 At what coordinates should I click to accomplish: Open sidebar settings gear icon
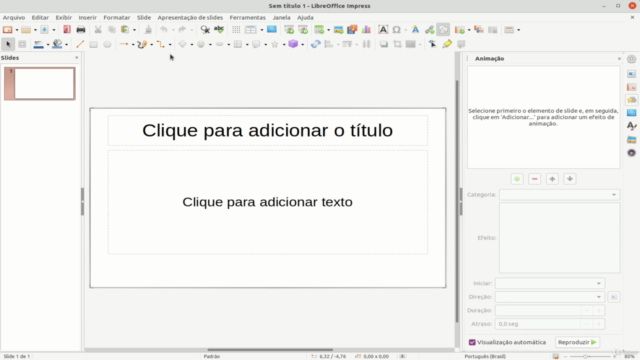coord(631,59)
